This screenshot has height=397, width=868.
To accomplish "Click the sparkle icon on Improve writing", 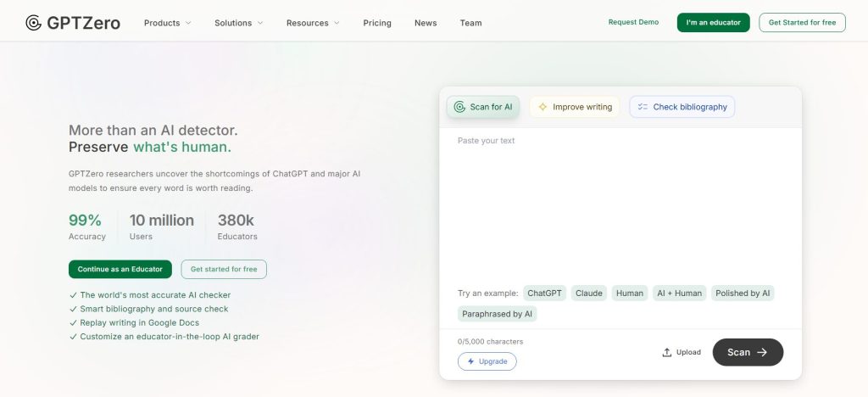I will 542,107.
